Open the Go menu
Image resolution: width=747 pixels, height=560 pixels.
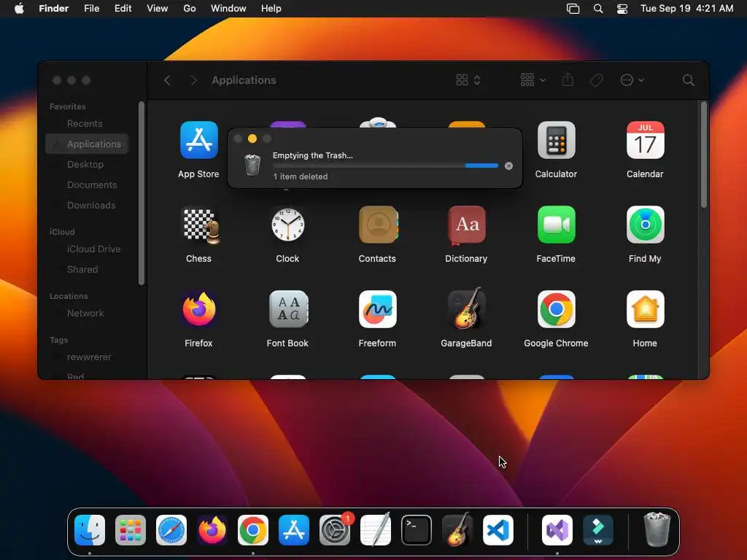point(190,9)
